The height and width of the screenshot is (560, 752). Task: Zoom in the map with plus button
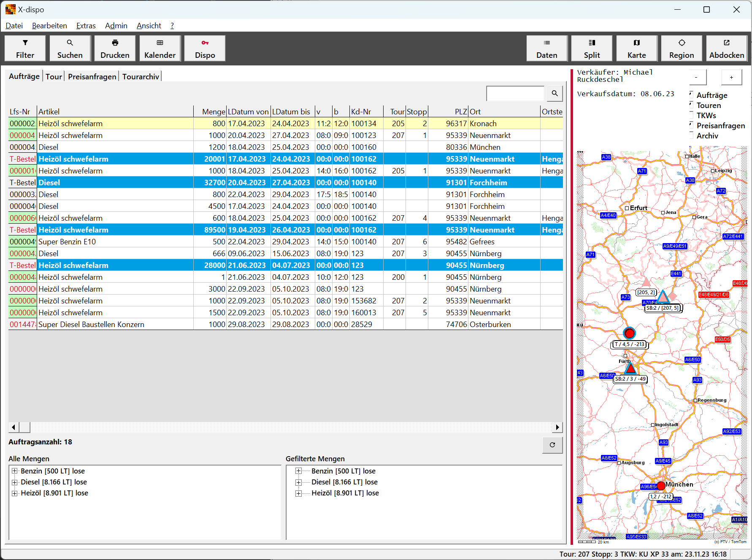coord(732,77)
